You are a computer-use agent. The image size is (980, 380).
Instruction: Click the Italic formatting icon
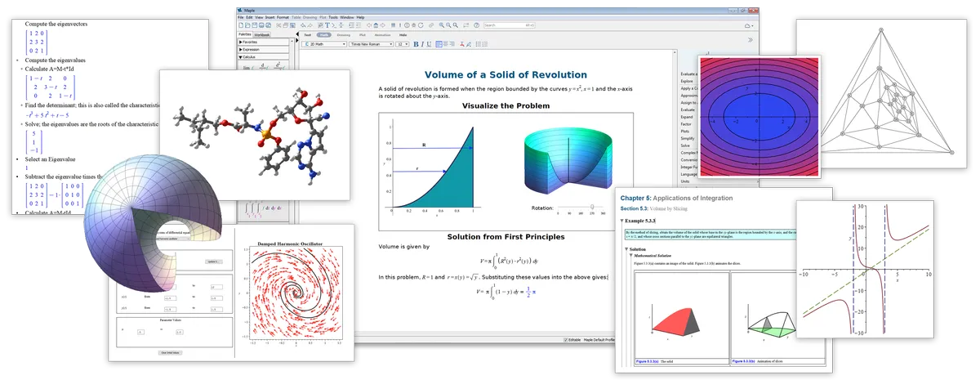coord(422,44)
